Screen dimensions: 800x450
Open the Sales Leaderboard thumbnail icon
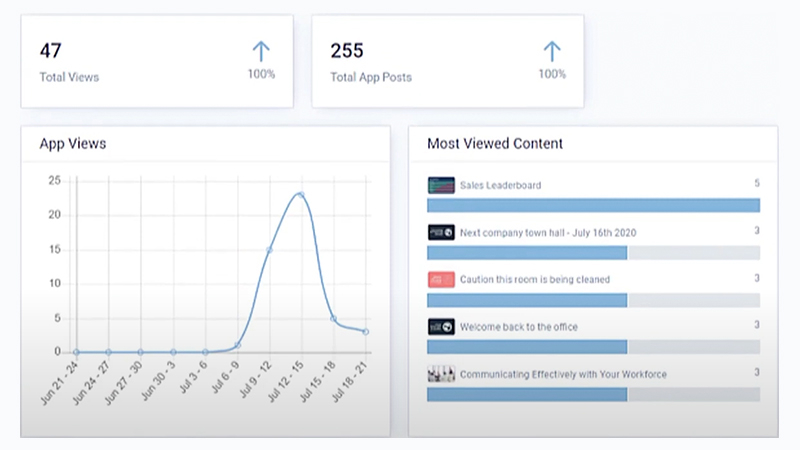tap(441, 185)
